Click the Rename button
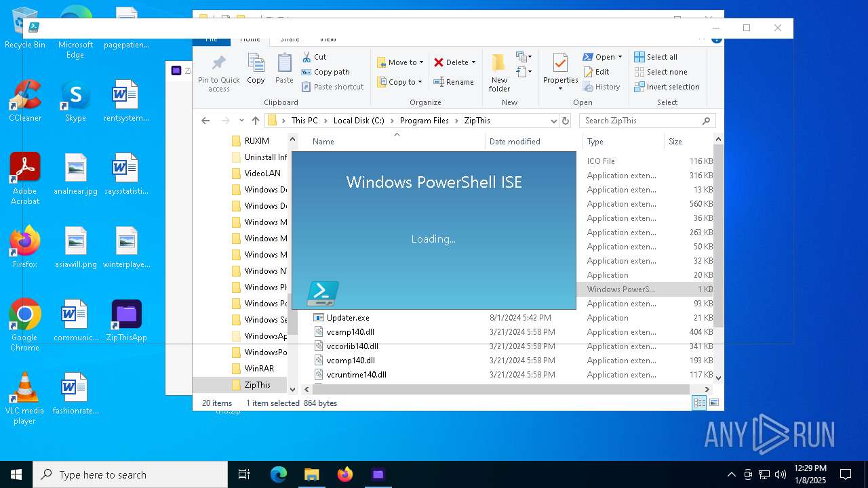 tap(454, 82)
